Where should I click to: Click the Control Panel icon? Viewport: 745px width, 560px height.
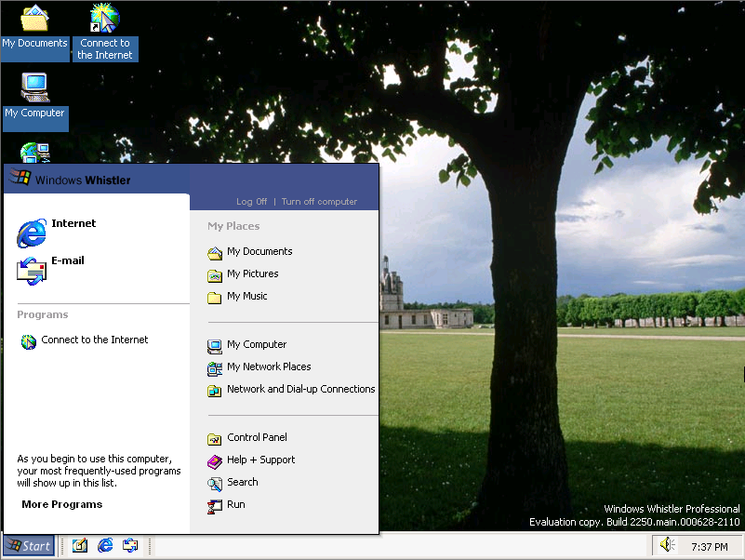coord(215,439)
